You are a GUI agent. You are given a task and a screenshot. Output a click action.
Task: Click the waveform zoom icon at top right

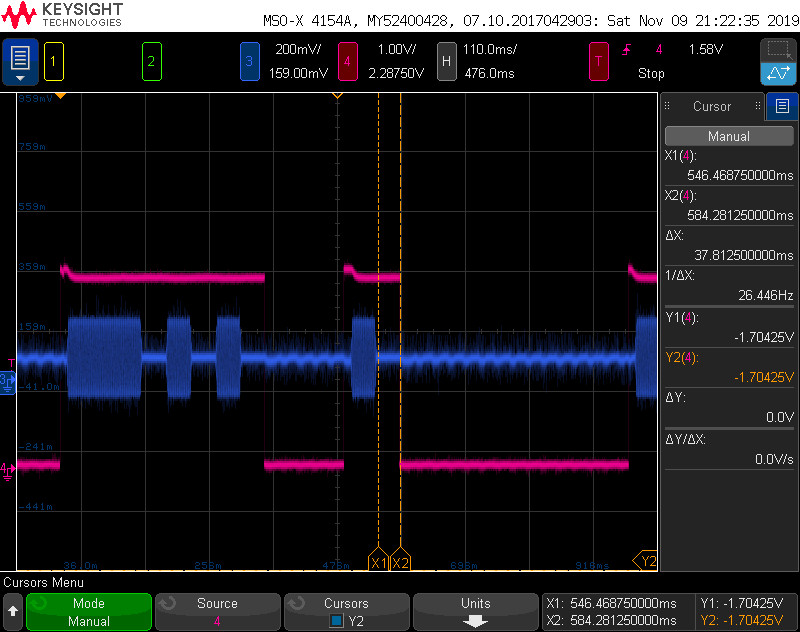point(777,73)
